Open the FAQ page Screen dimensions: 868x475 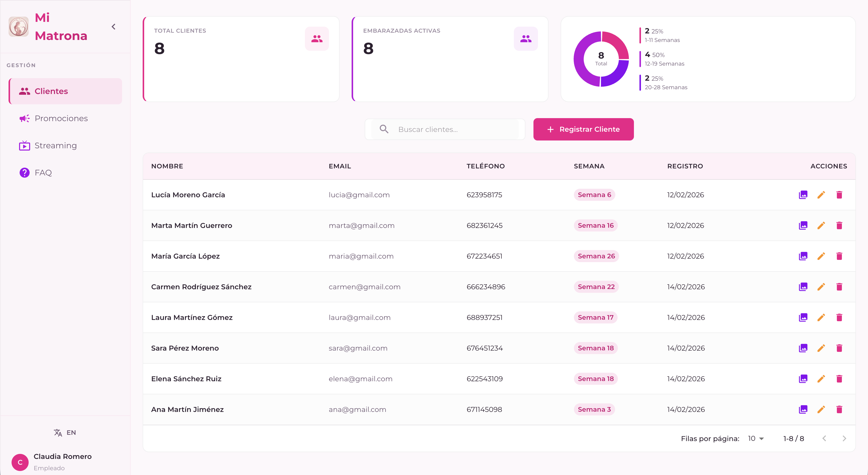pos(43,173)
